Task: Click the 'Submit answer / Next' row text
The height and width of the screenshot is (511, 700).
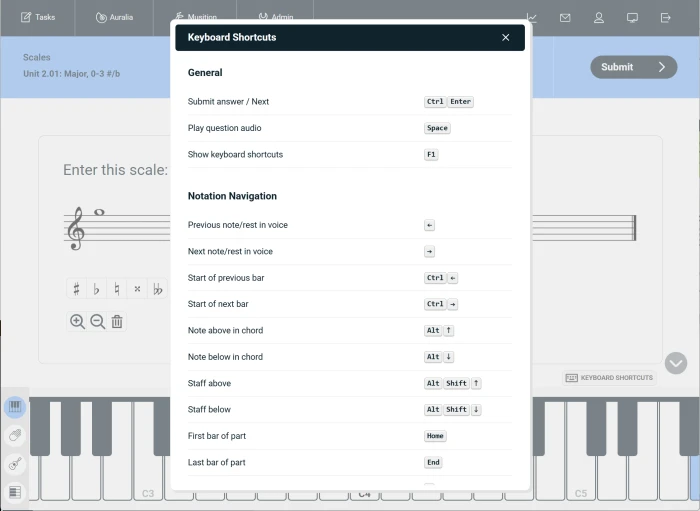Action: coord(228,102)
